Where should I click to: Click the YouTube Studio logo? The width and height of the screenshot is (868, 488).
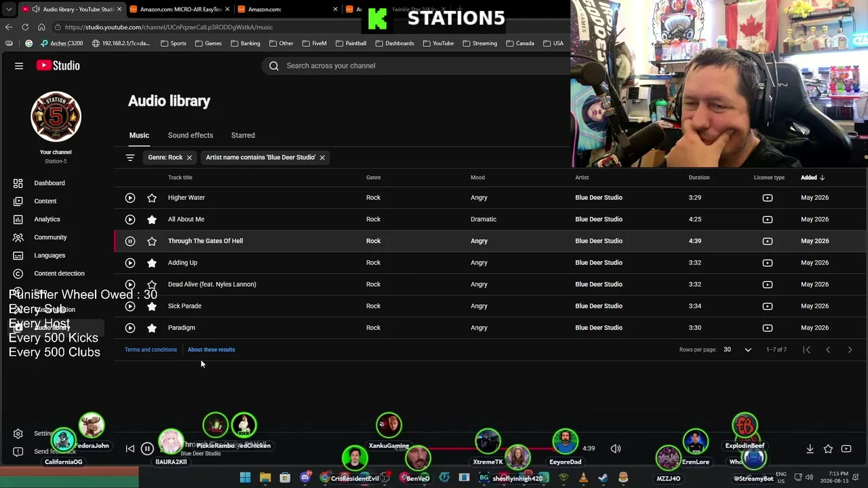pyautogui.click(x=58, y=66)
